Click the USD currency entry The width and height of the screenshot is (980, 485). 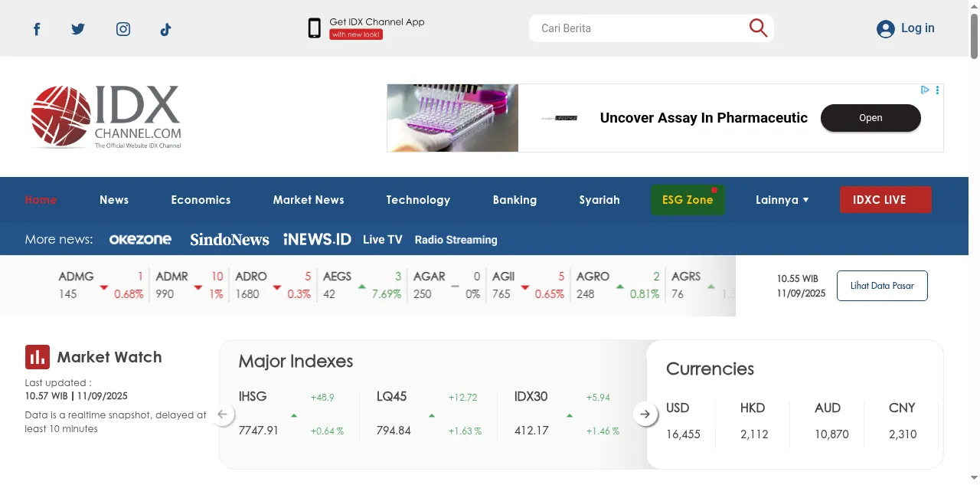(x=683, y=421)
